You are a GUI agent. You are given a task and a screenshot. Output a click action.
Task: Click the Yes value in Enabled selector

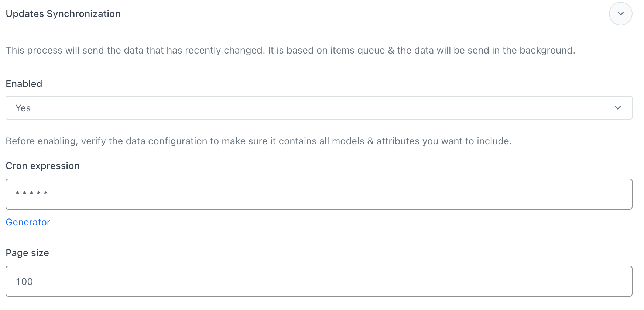click(x=23, y=108)
